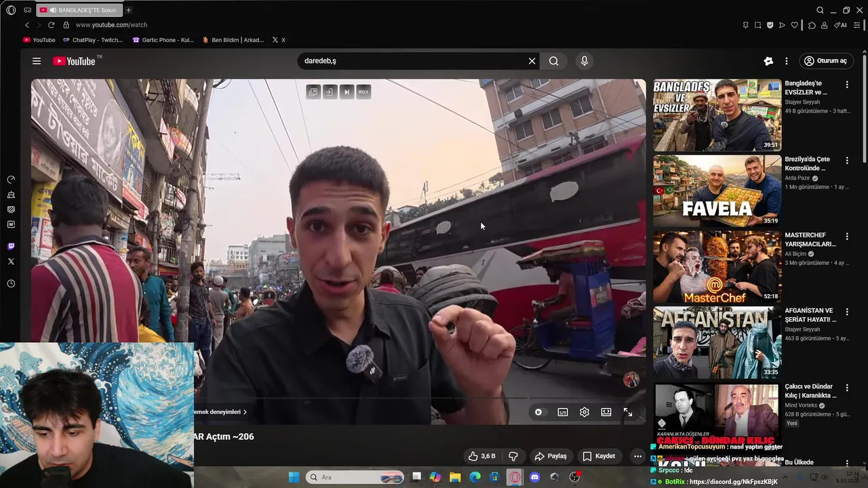The image size is (868, 488).
Task: Open options for Çakıcı ve Dündar video
Action: 847,388
